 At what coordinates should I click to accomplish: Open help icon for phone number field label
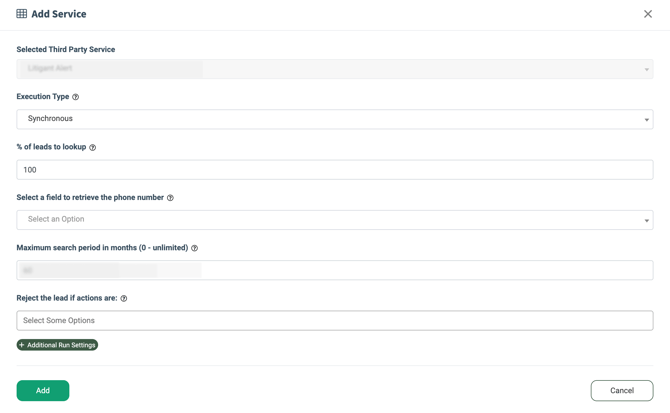tap(170, 198)
